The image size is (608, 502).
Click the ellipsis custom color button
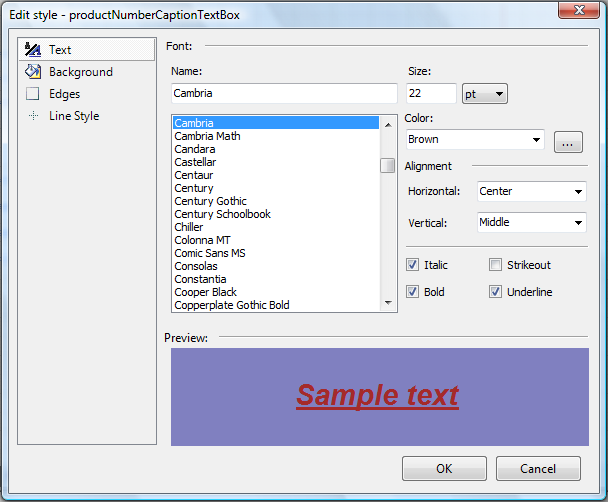tap(568, 142)
